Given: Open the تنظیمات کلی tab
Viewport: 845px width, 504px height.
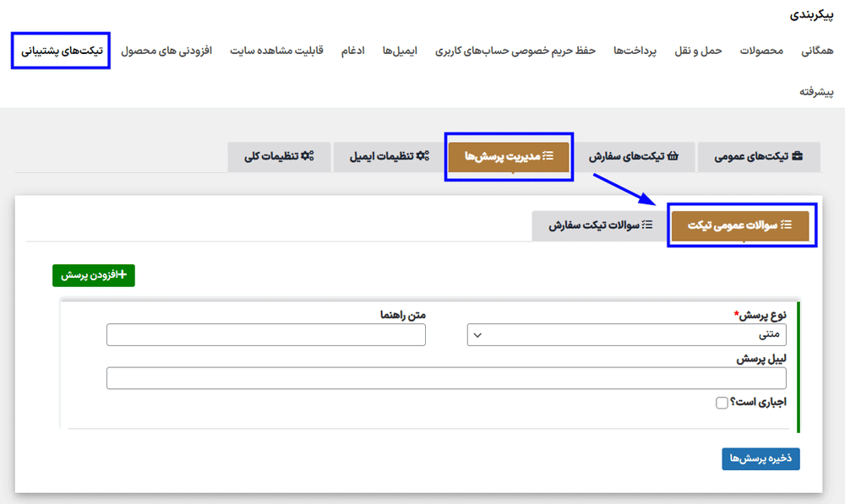Looking at the screenshot, I should pos(279,157).
